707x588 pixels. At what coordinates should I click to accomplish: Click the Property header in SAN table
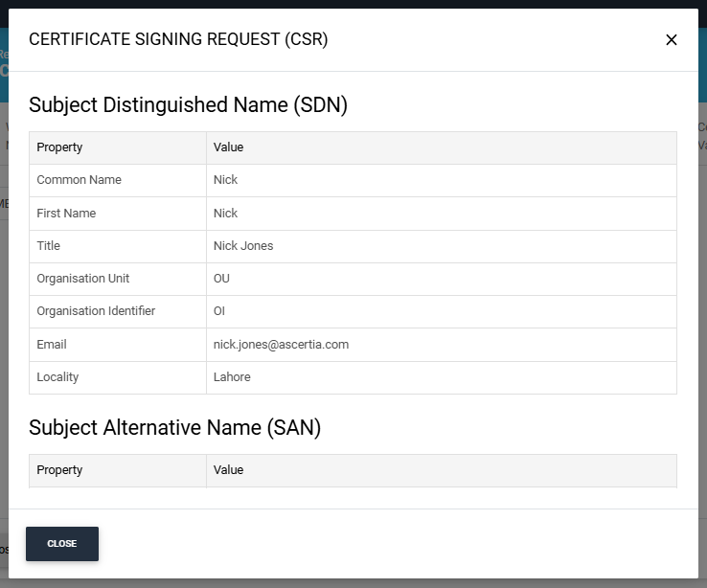59,470
